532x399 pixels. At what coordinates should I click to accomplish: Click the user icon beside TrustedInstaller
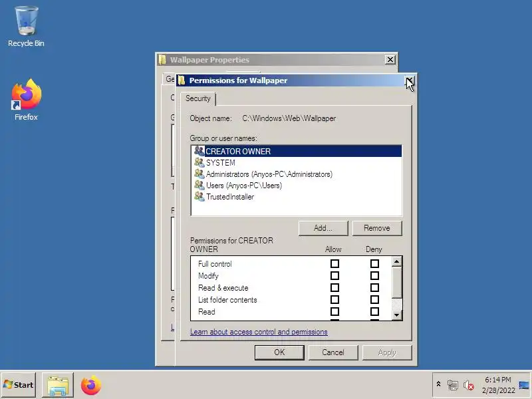point(199,196)
